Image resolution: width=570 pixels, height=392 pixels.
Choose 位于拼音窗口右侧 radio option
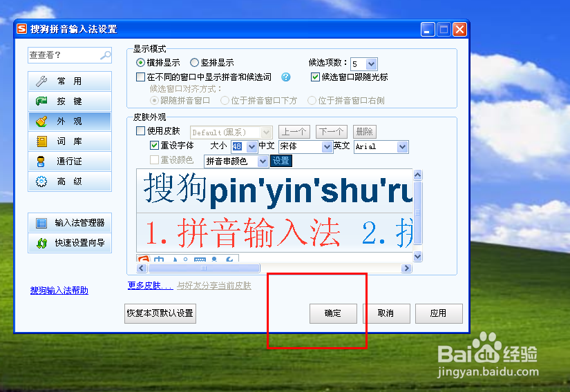(x=312, y=101)
